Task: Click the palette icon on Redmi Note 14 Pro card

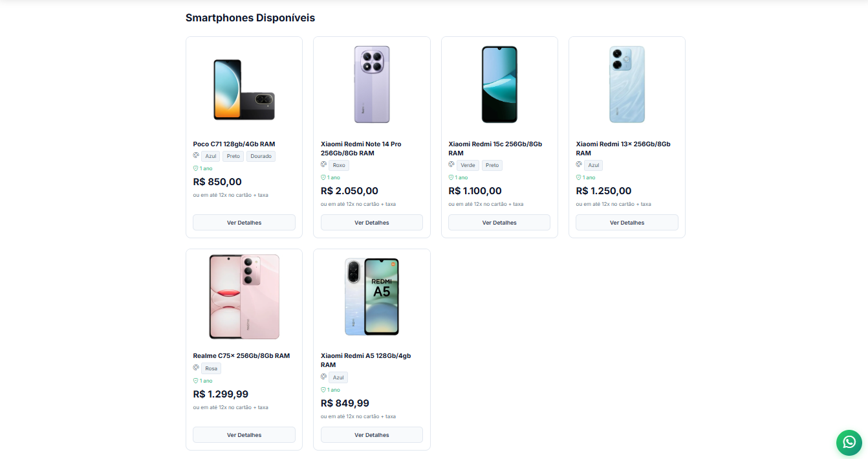Action: point(323,164)
